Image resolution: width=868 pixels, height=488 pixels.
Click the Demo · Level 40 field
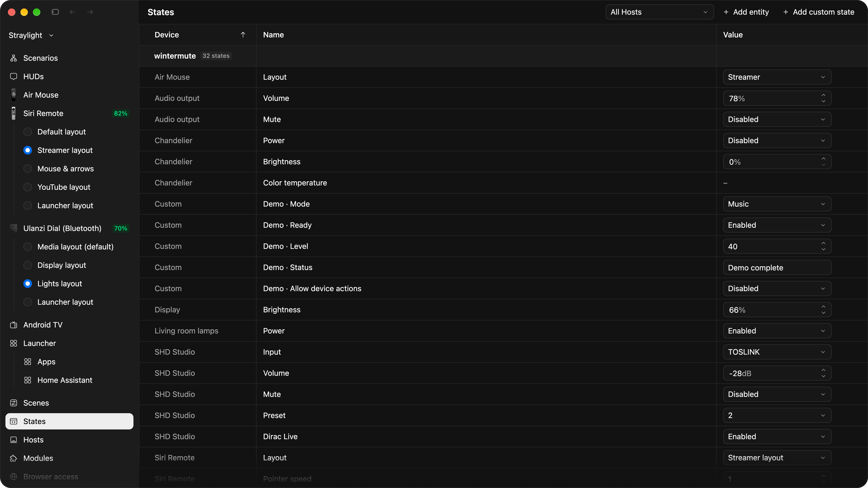click(777, 246)
